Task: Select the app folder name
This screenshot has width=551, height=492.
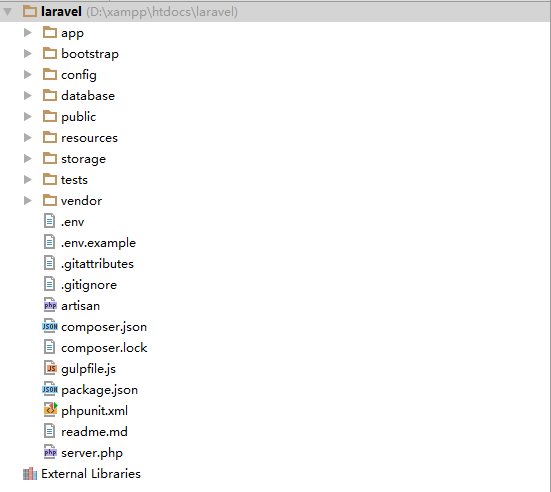Action: click(x=72, y=34)
